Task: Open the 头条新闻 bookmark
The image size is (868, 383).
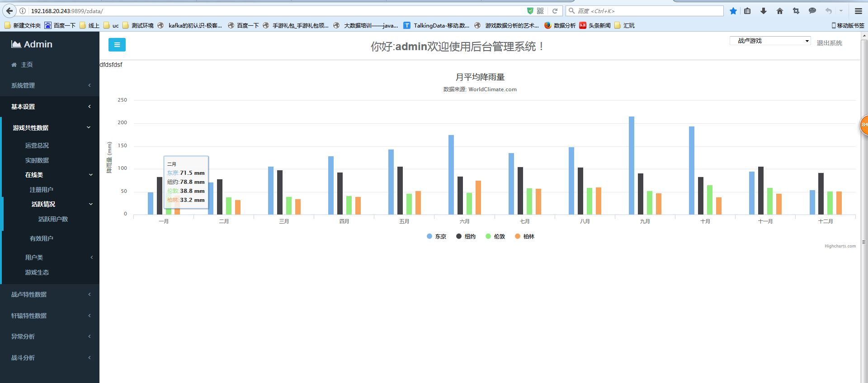Action: (x=595, y=25)
